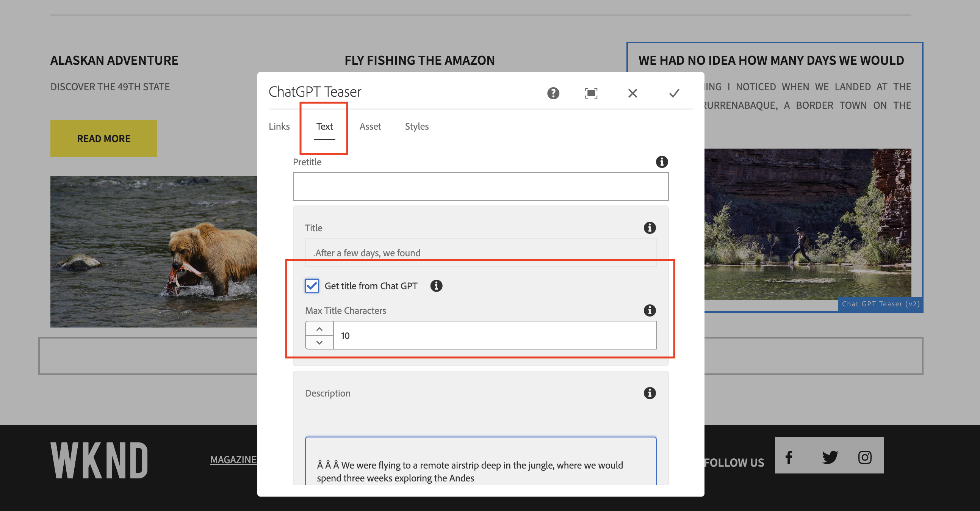Show info for Title field
980x511 pixels.
[x=650, y=227]
